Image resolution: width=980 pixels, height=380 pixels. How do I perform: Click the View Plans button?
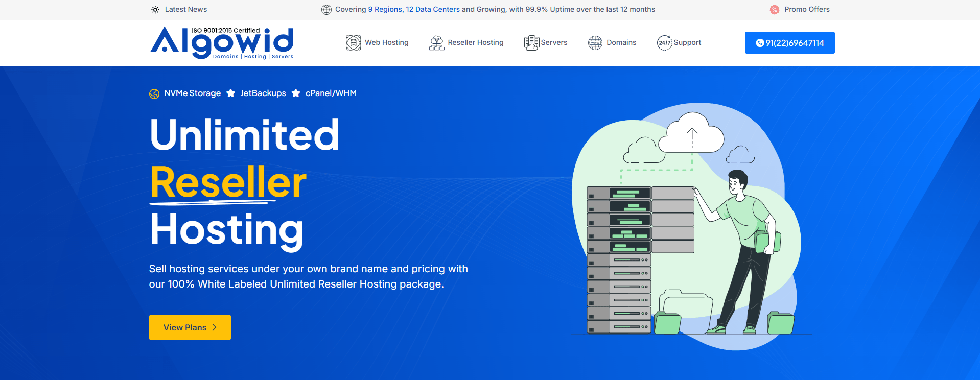(190, 327)
